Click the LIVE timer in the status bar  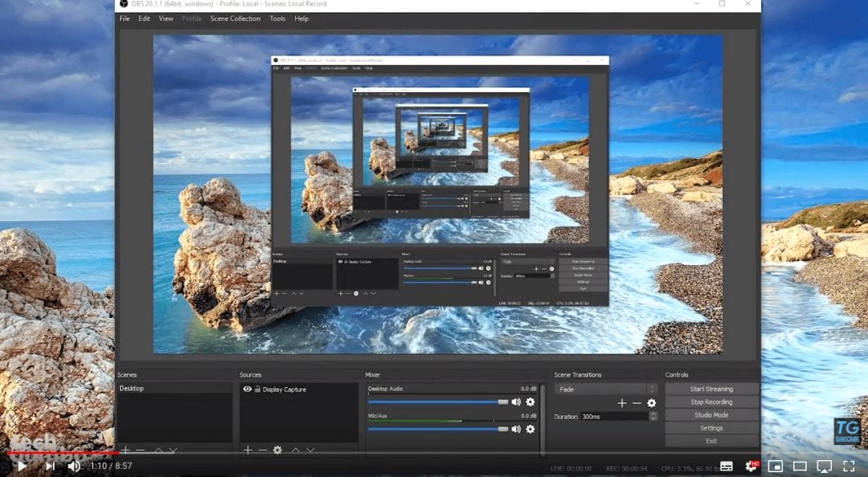point(571,469)
